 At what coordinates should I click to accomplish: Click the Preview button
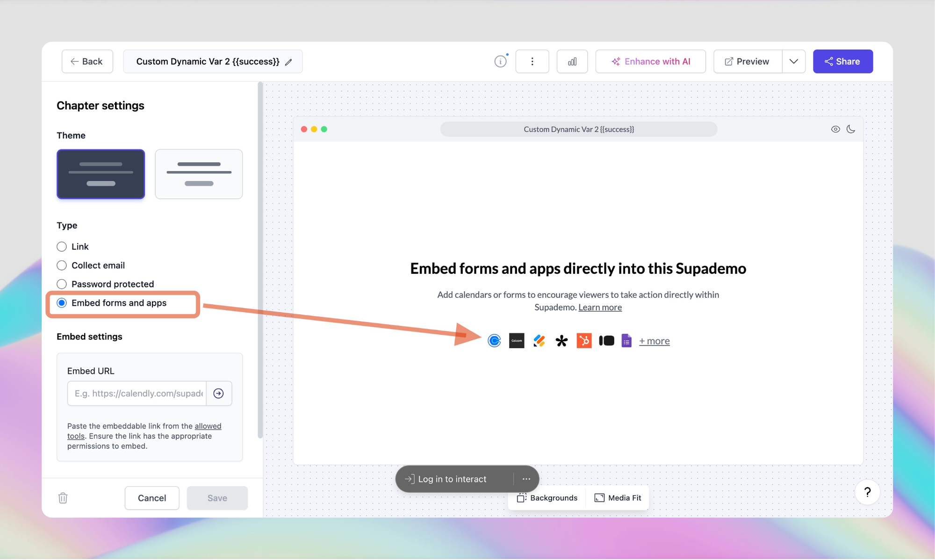tap(748, 61)
